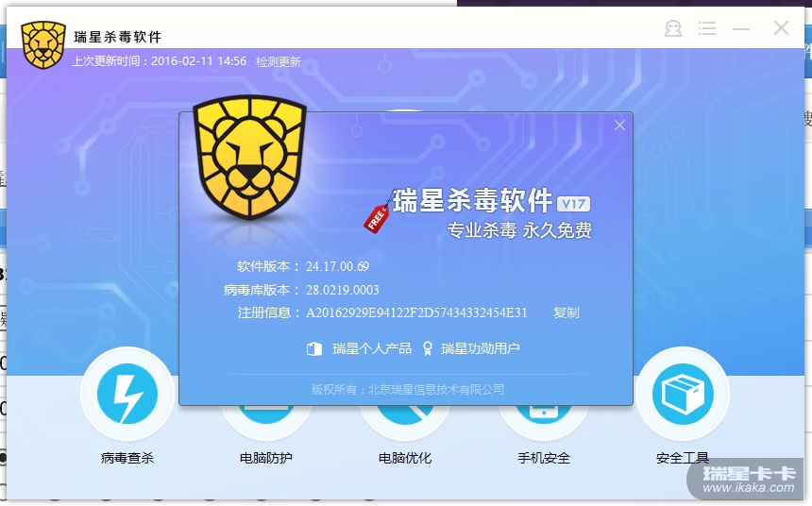
Task: Click the 电脑优化 label
Action: pos(404,458)
